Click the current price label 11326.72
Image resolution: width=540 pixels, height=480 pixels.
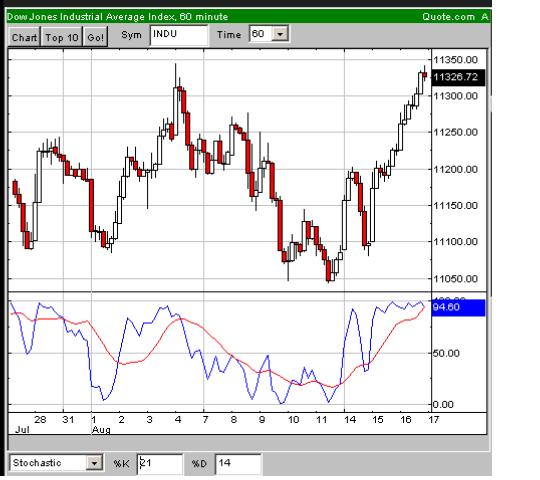(x=458, y=77)
